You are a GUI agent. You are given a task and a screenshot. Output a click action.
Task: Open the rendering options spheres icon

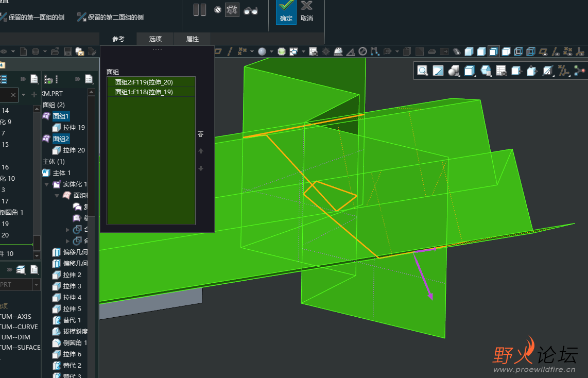click(x=454, y=71)
